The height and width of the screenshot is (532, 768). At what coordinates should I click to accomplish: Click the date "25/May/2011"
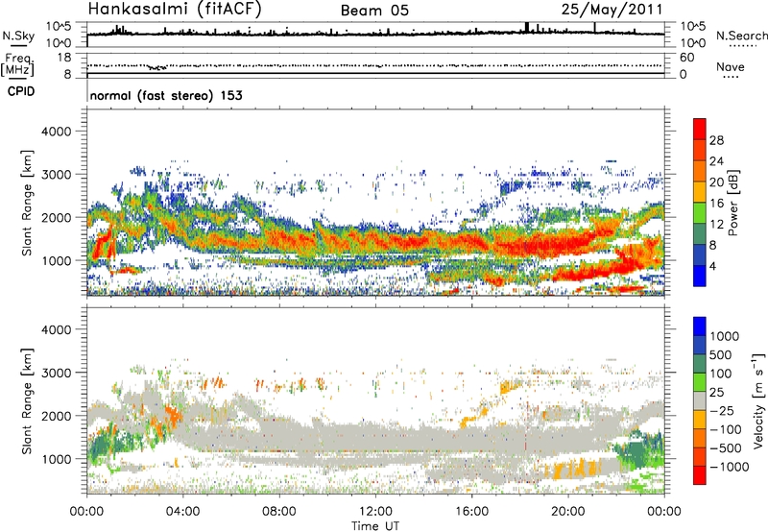pyautogui.click(x=612, y=10)
